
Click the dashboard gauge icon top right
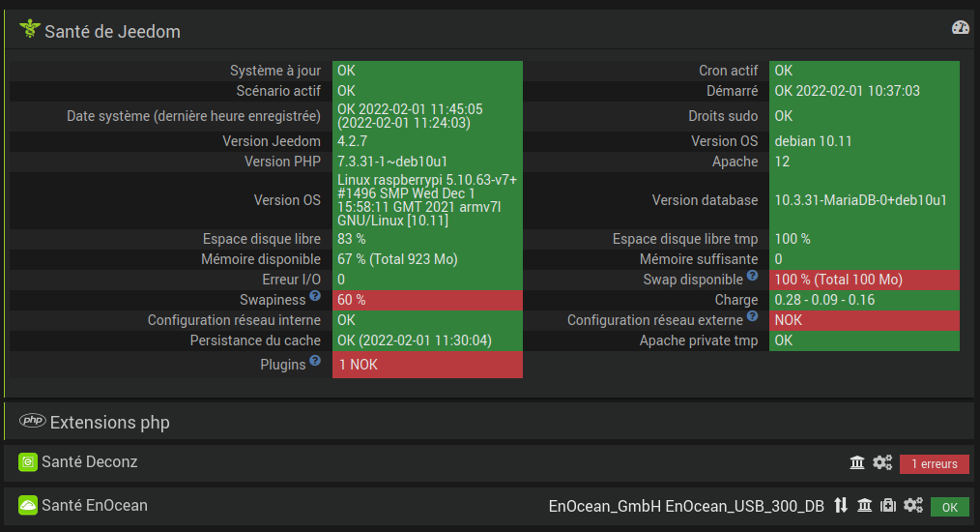(960, 28)
